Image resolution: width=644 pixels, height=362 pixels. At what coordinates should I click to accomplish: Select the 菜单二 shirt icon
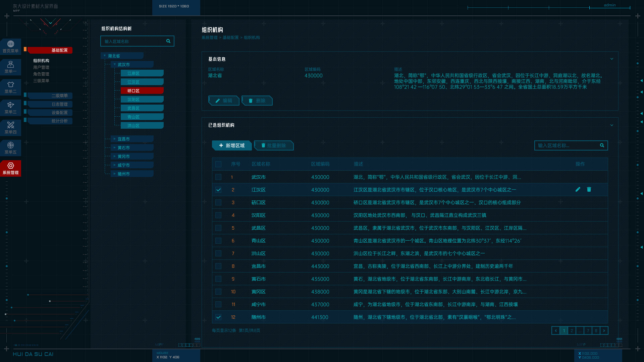11,85
